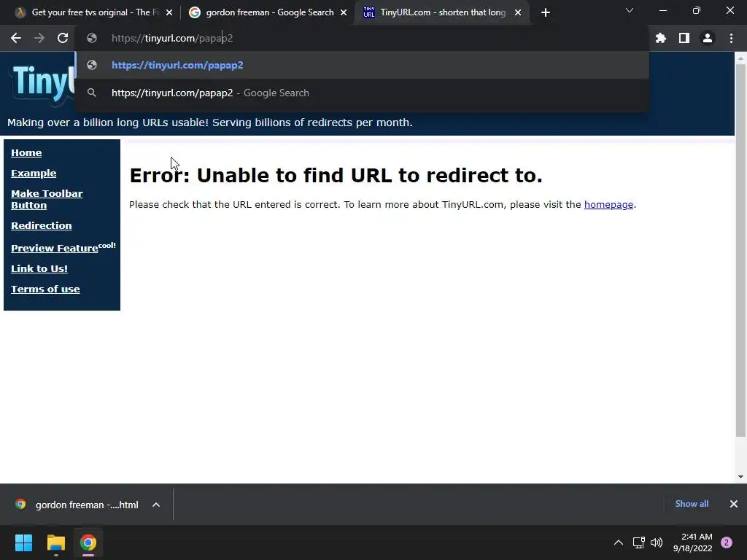Click the address bar URL field

coord(362,38)
